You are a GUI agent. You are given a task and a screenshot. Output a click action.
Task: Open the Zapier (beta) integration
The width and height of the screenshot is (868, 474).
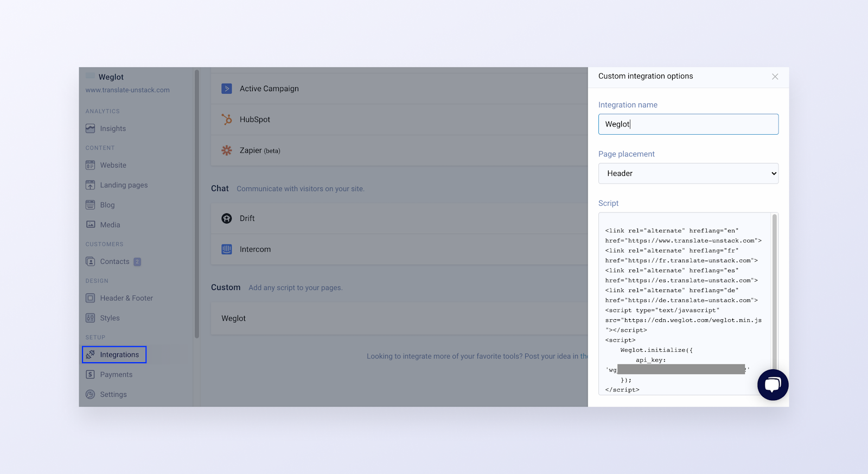[399, 150]
